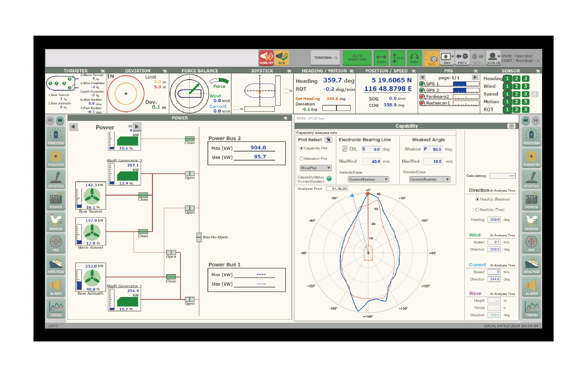Click the EBL degree input field
The image size is (588, 378).
click(x=371, y=149)
